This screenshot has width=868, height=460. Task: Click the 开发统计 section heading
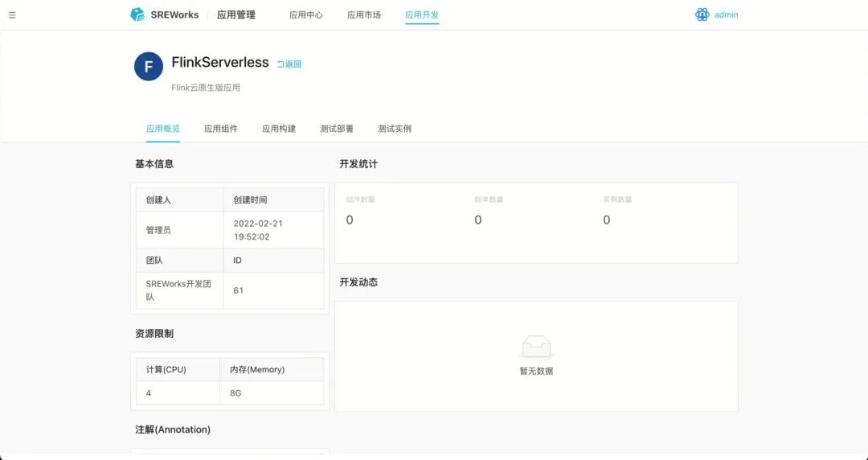[x=358, y=164]
